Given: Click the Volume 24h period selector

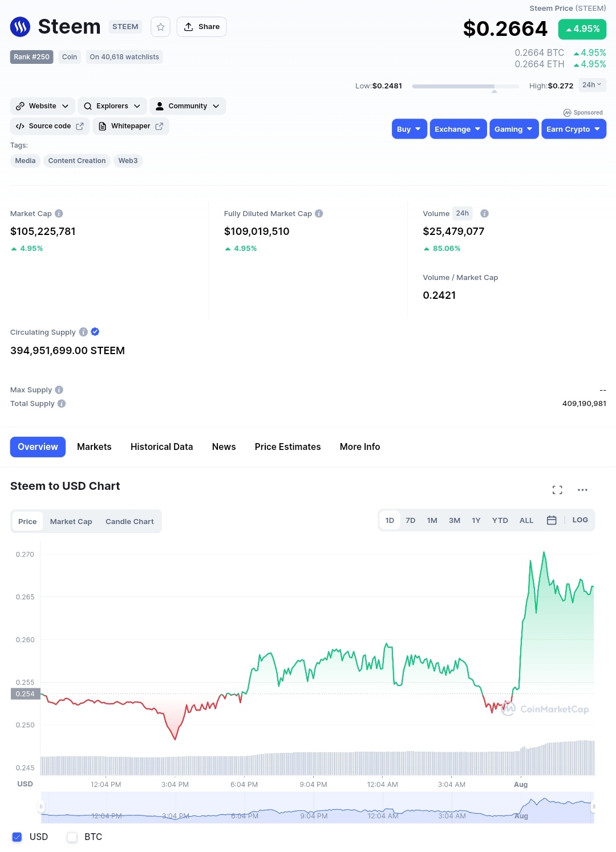Looking at the screenshot, I should (463, 213).
